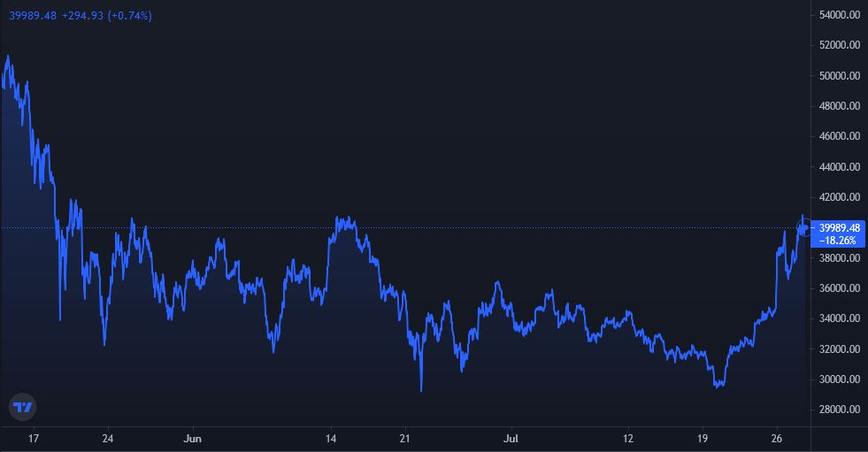Viewport: 868px width, 452px height.
Task: Select the 52000.00 price axis label
Action: [839, 45]
